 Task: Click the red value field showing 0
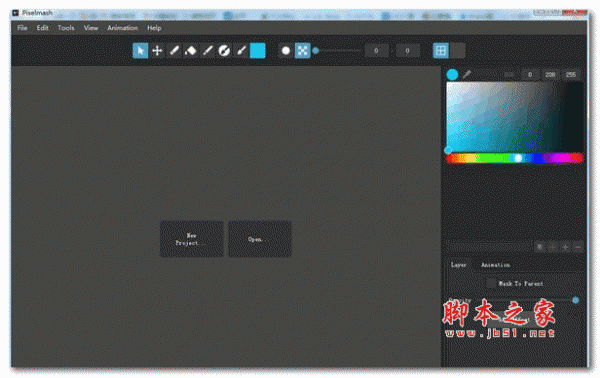click(530, 75)
